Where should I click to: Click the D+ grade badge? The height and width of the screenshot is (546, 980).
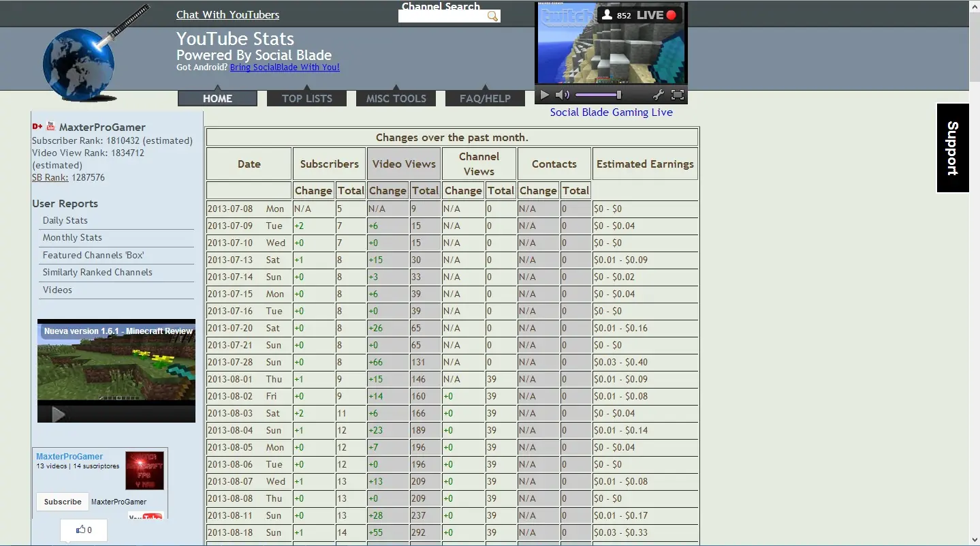37,127
